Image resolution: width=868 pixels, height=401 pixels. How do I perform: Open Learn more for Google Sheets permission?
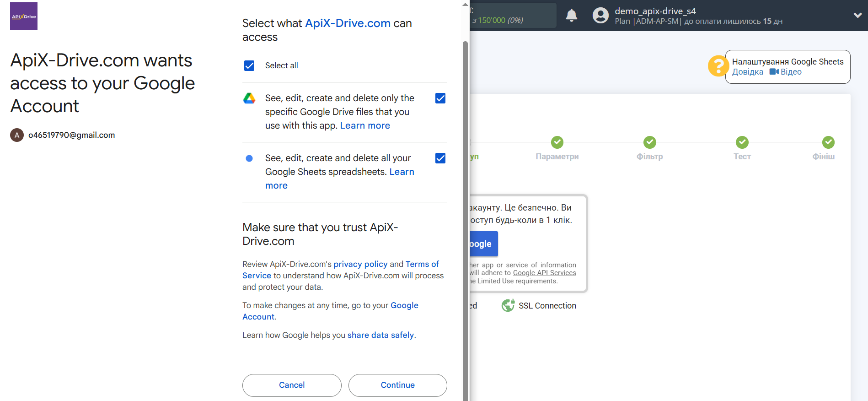402,172
